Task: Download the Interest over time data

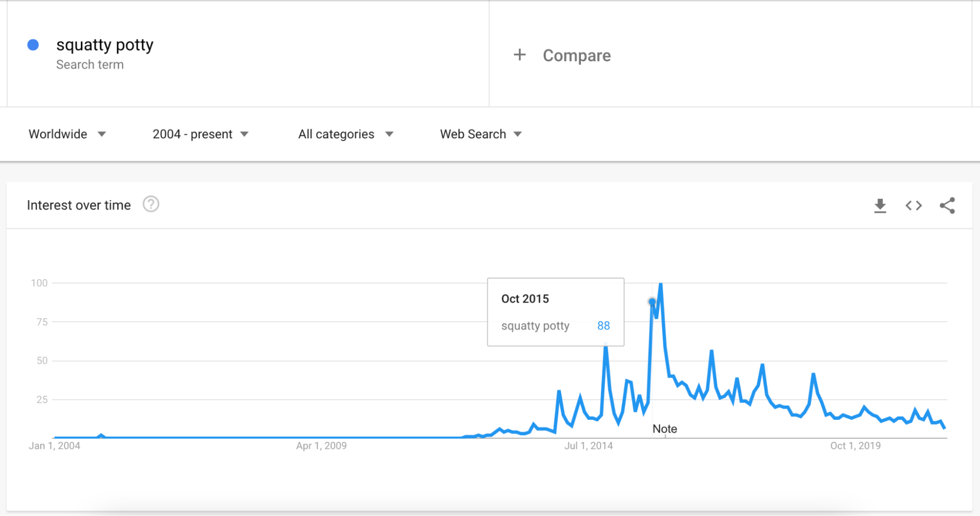Action: pyautogui.click(x=880, y=206)
